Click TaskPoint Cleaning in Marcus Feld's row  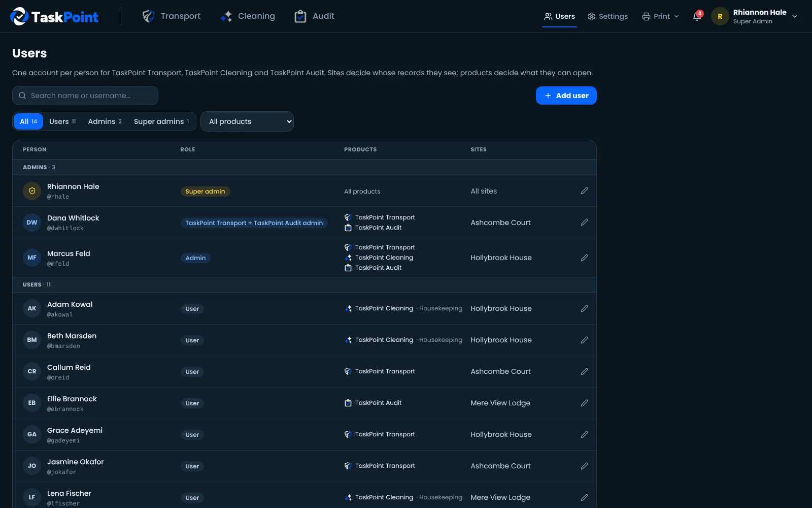(379, 258)
